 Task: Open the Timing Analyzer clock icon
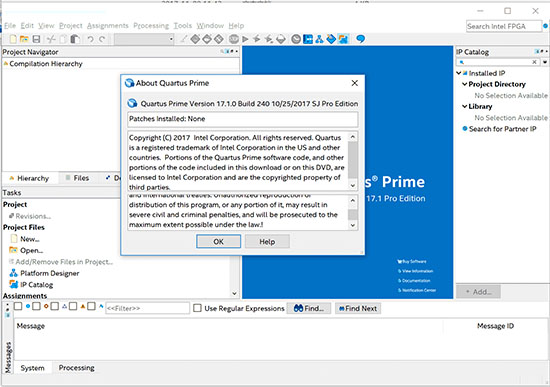coord(296,39)
